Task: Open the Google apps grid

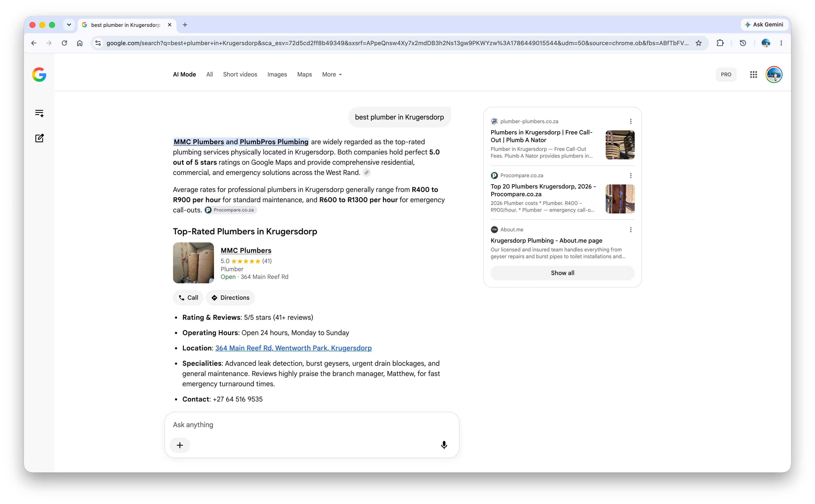Action: (754, 74)
